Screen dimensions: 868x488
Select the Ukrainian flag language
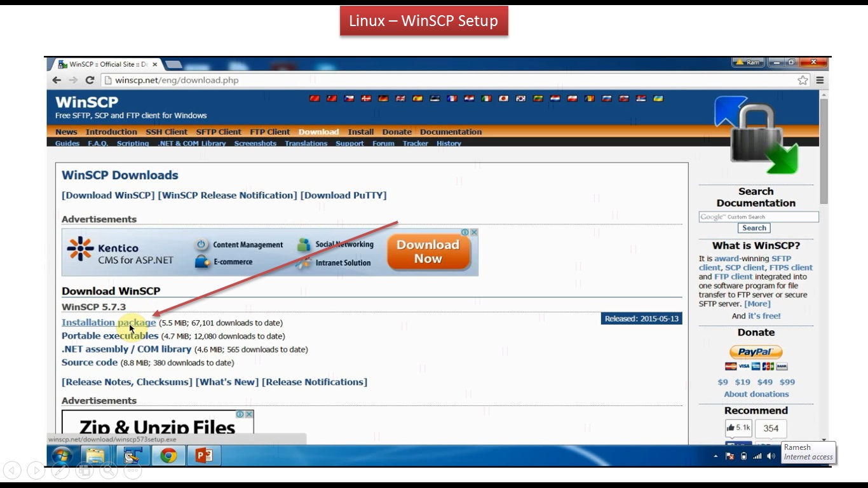[x=657, y=98]
